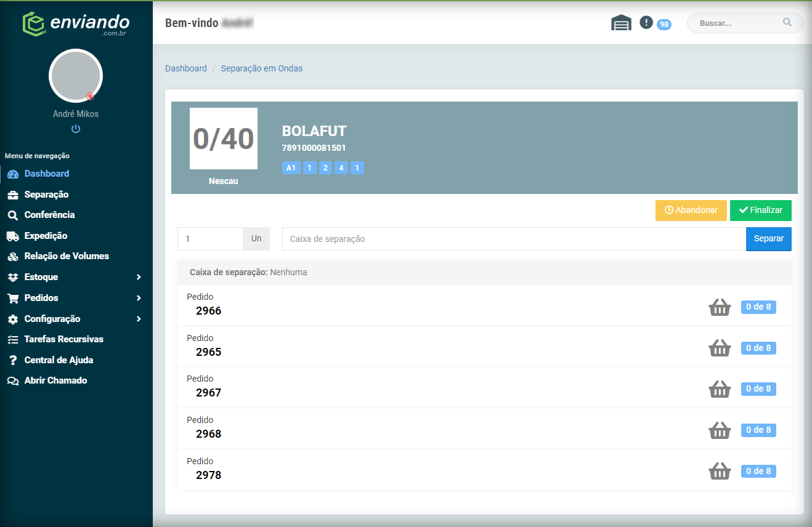Image resolution: width=812 pixels, height=527 pixels.
Task: Click the Dashboard gauge icon in sidebar
Action: [13, 174]
